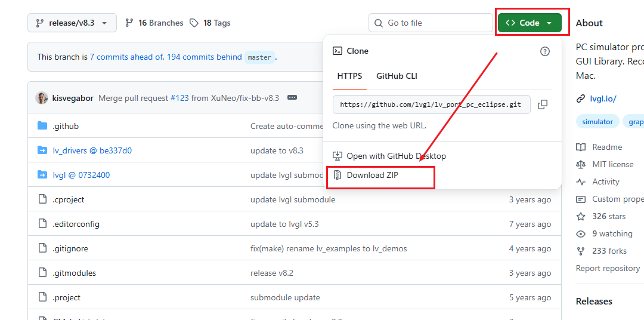
Task: Open commit details ellipsis button
Action: [292, 98]
